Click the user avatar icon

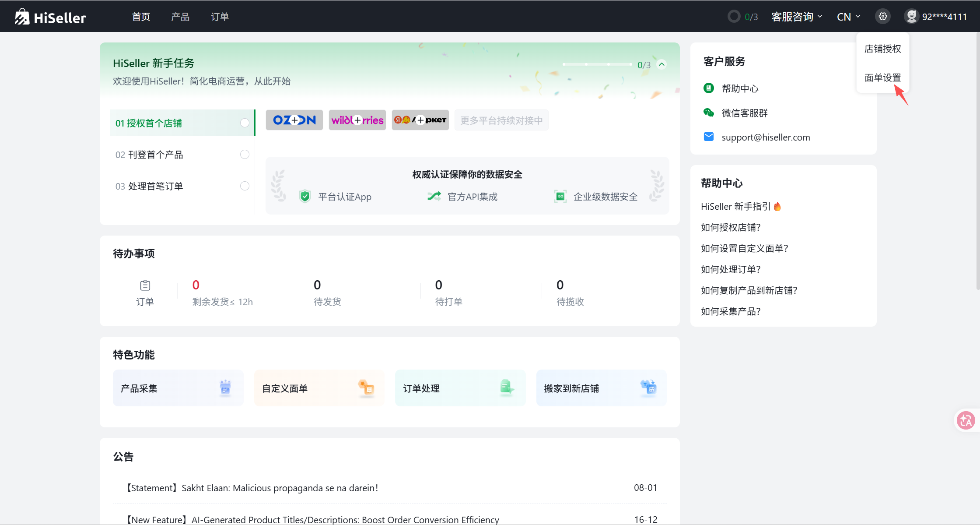coord(911,17)
